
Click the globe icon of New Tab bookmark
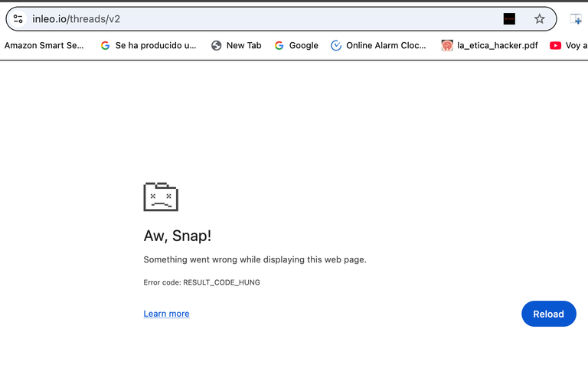pos(217,45)
